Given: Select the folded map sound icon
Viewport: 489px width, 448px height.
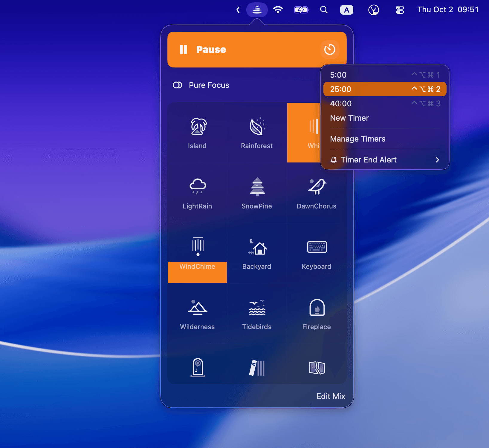Looking at the screenshot, I should [317, 368].
